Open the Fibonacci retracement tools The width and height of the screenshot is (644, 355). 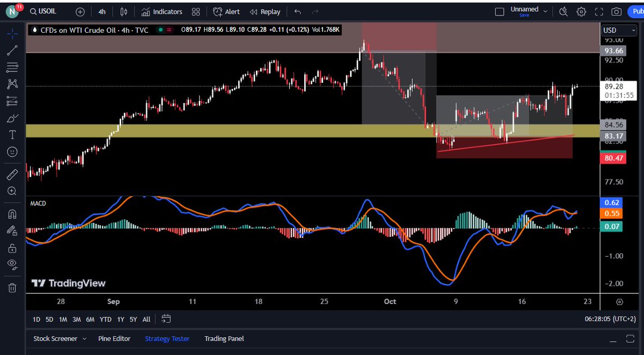(x=12, y=67)
